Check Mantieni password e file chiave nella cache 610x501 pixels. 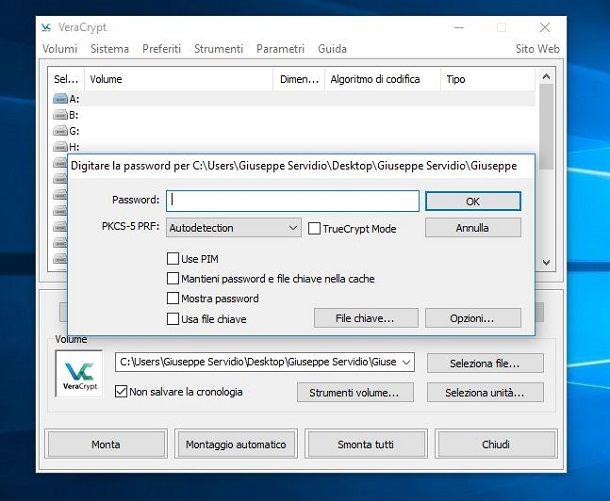[x=174, y=279]
